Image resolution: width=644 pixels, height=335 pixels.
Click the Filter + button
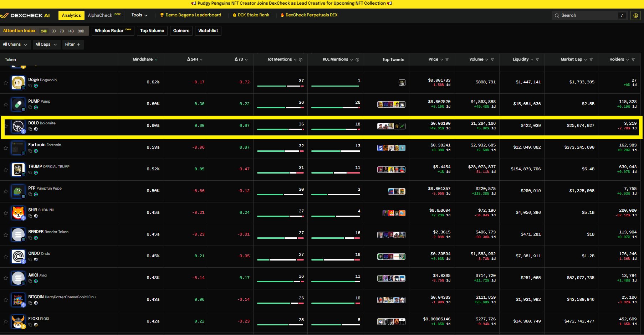[72, 45]
